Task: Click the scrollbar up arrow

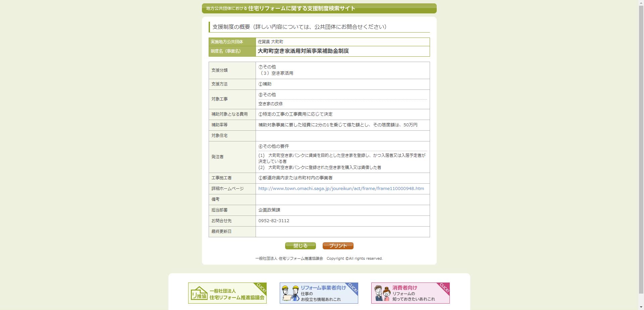Action: [x=641, y=3]
